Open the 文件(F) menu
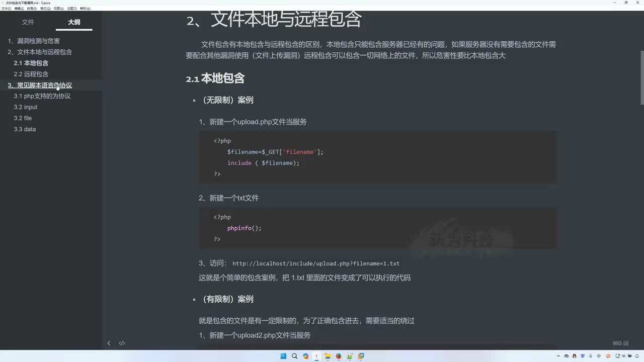This screenshot has height=362, width=644. [x=6, y=9]
